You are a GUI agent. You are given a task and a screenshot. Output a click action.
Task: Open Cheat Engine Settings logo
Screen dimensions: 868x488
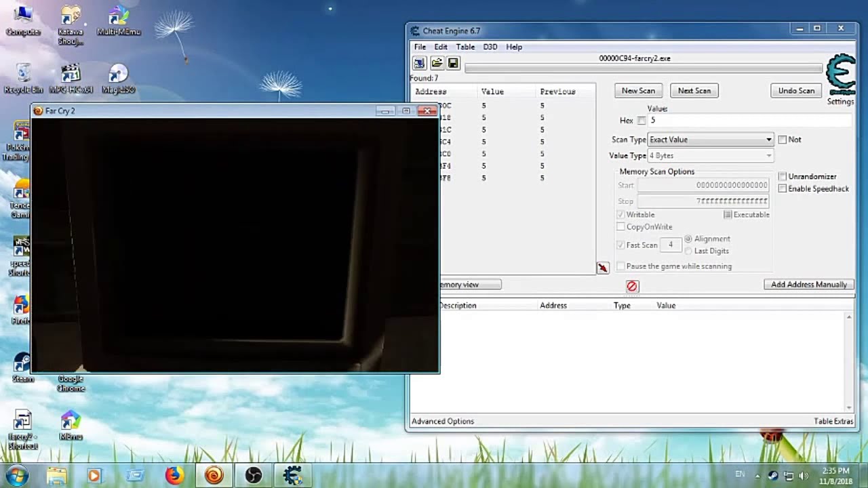click(841, 80)
